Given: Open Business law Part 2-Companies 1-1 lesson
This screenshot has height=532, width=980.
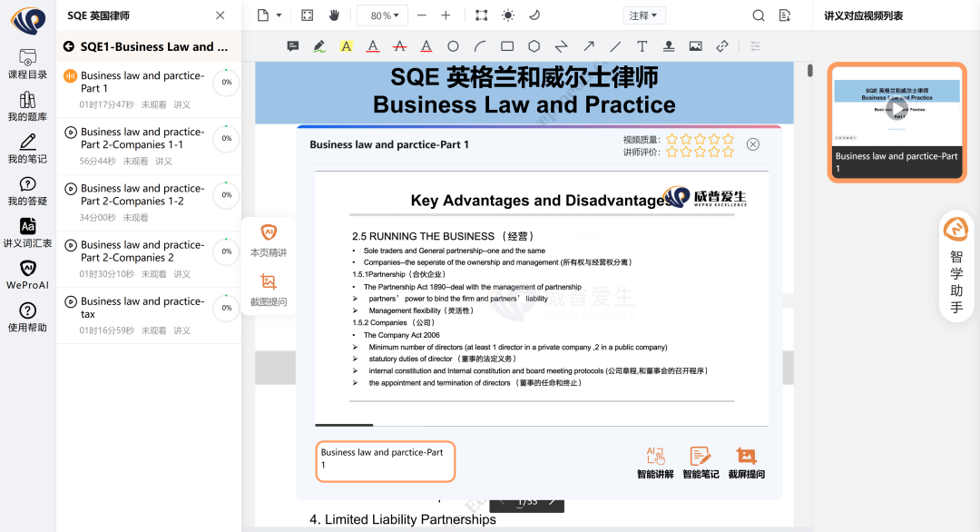Looking at the screenshot, I should [x=142, y=138].
